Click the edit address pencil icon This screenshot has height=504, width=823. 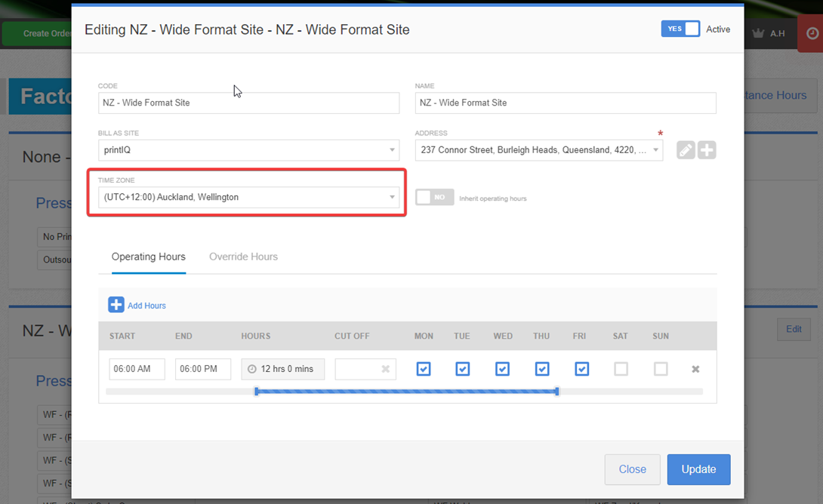(x=686, y=150)
